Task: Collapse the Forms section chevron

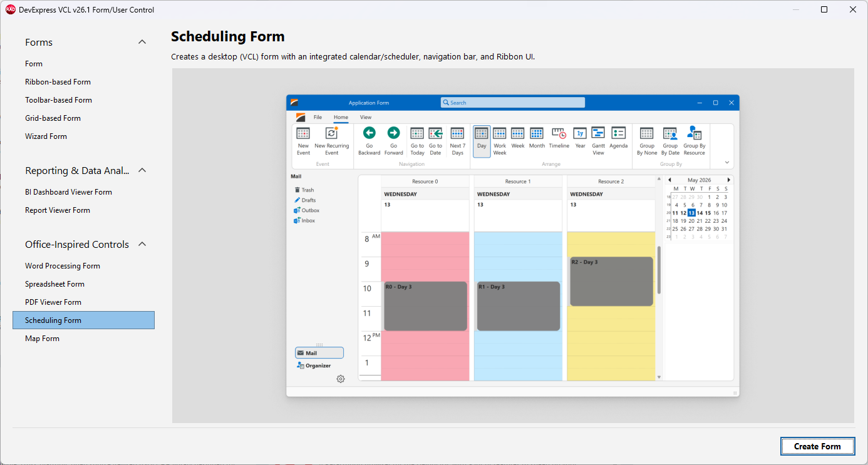Action: coord(142,42)
